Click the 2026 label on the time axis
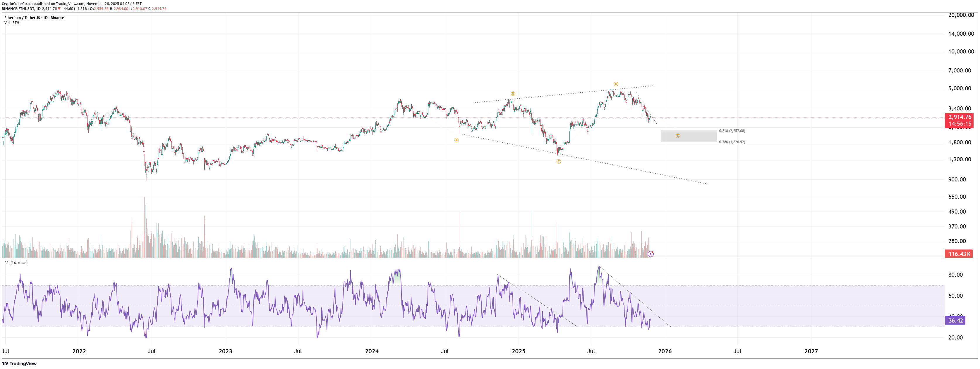The height and width of the screenshot is (369, 980). click(x=665, y=351)
